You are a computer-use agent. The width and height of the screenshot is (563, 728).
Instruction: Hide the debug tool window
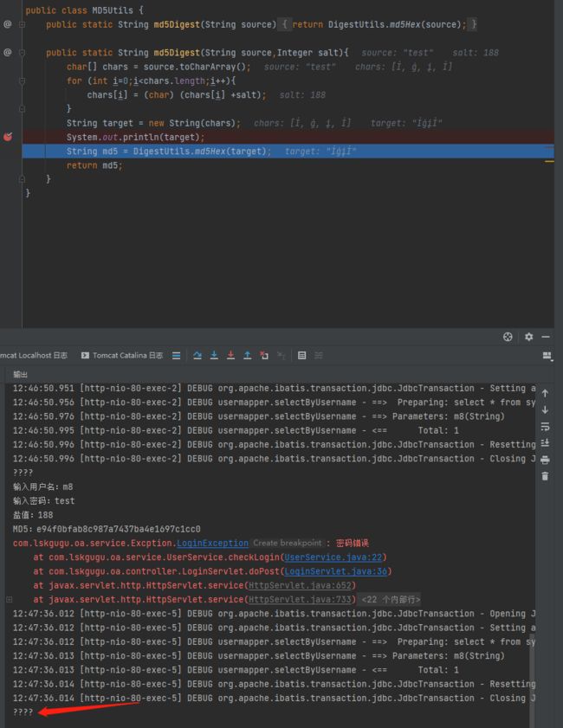tap(546, 337)
